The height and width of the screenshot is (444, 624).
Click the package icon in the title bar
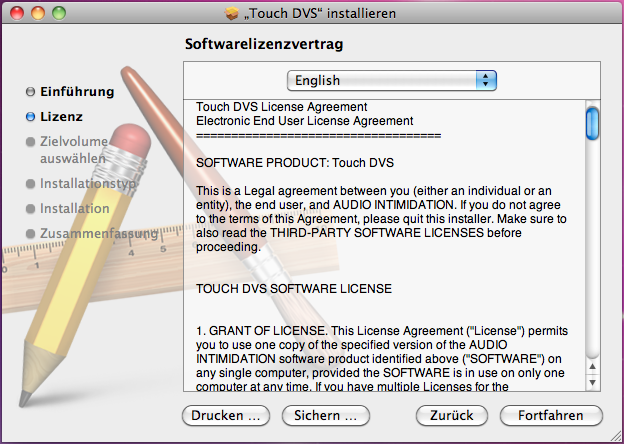(233, 14)
